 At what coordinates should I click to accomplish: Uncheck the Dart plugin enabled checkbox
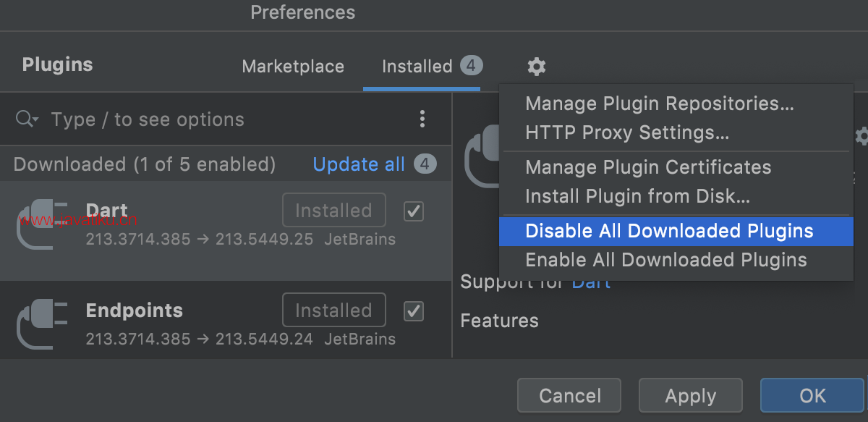coord(414,211)
